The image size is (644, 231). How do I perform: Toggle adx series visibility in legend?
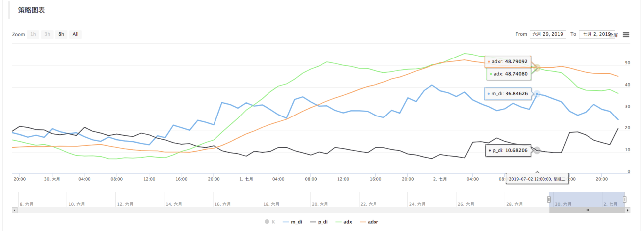click(x=344, y=222)
